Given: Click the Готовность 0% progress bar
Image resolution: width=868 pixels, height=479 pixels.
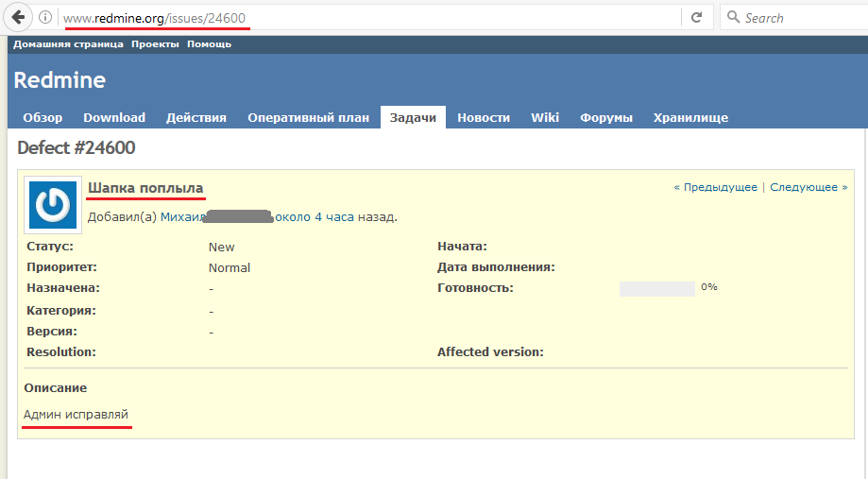Looking at the screenshot, I should click(x=657, y=288).
